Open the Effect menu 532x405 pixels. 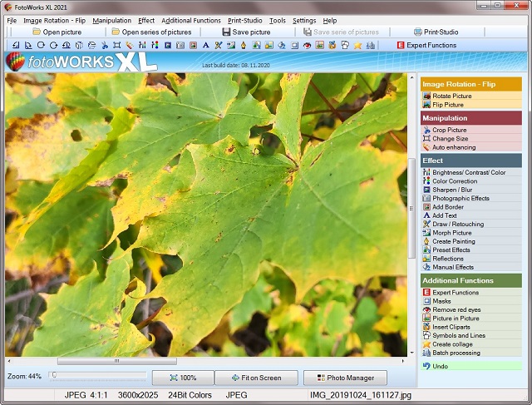point(146,20)
